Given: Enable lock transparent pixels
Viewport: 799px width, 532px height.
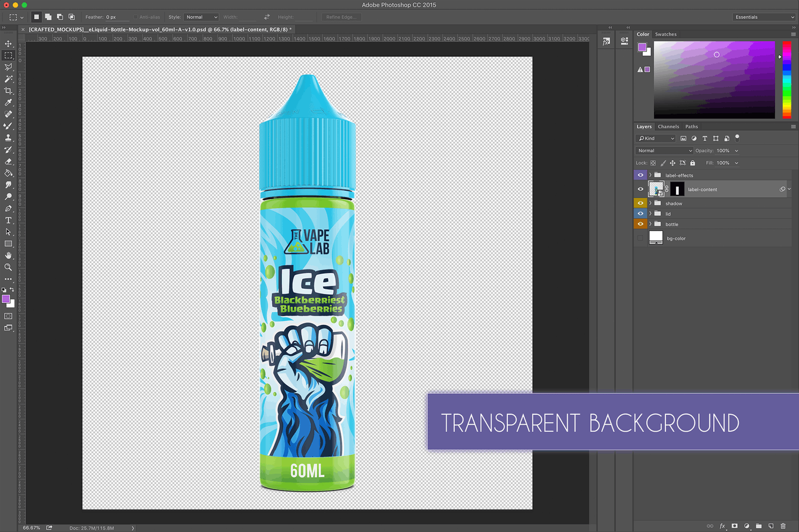Looking at the screenshot, I should click(653, 162).
